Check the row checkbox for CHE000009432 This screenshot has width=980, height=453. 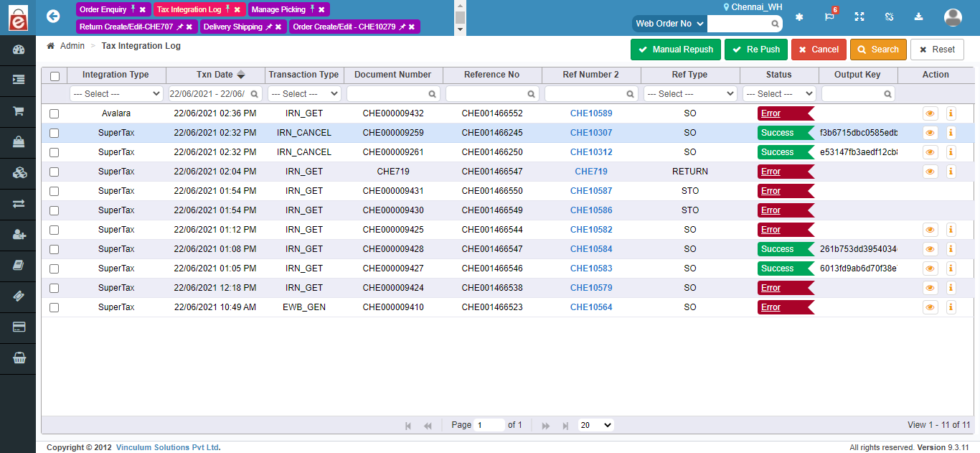54,113
